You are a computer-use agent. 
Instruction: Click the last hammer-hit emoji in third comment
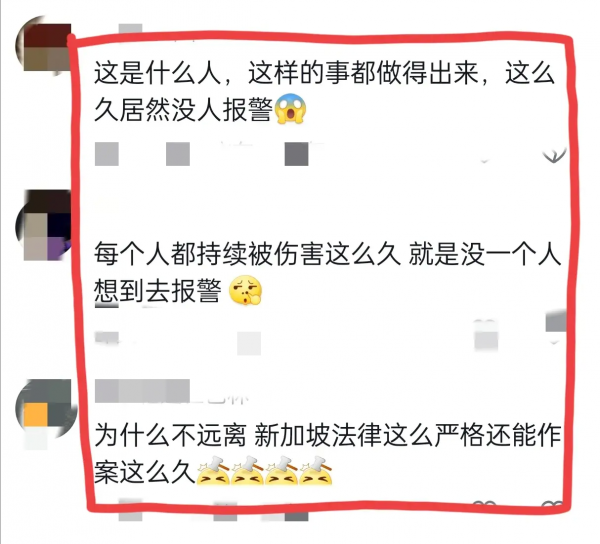[x=315, y=470]
